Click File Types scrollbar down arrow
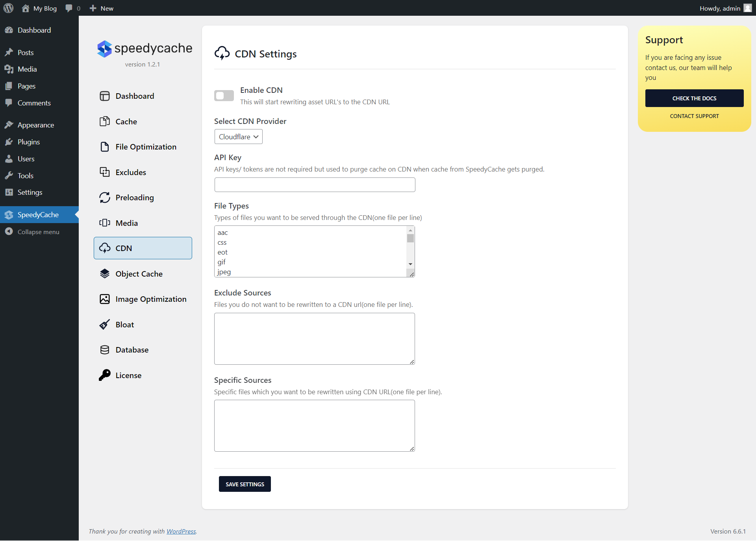The image size is (756, 541). [410, 264]
